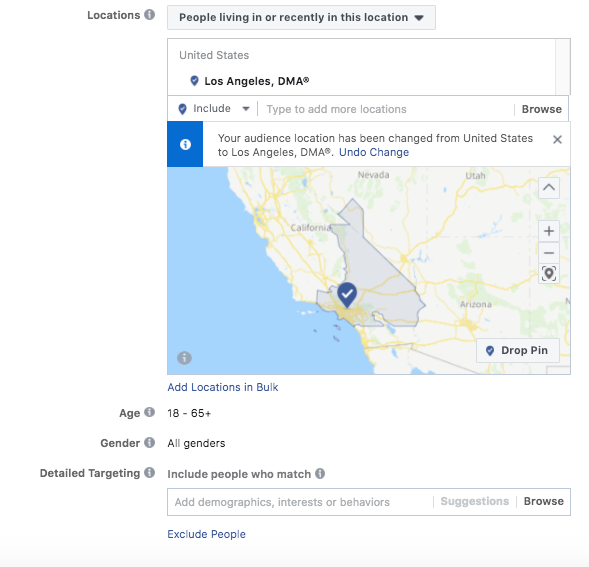Focus the Type to add more locations field

(x=386, y=109)
